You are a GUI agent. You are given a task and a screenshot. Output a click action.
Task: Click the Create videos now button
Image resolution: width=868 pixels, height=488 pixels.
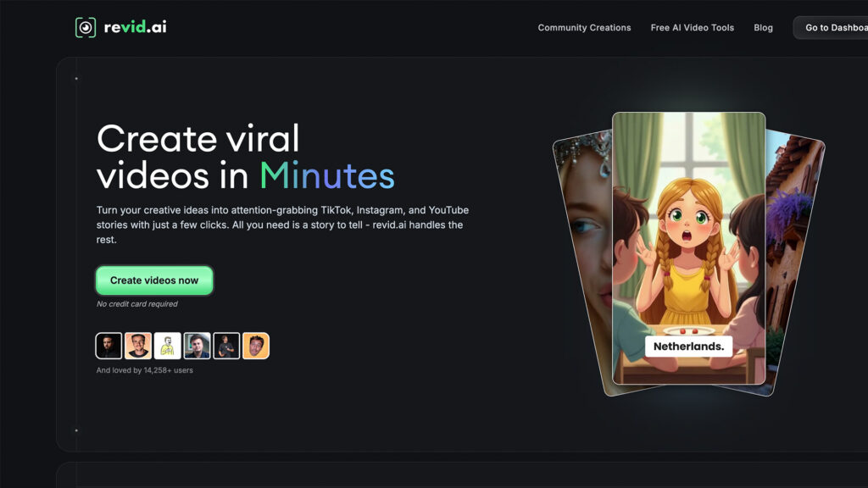point(154,280)
